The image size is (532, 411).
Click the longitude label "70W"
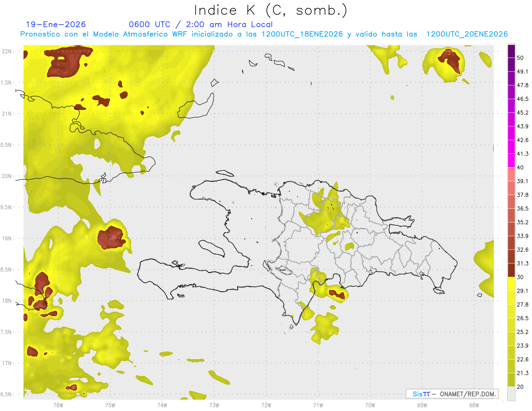tap(370, 405)
